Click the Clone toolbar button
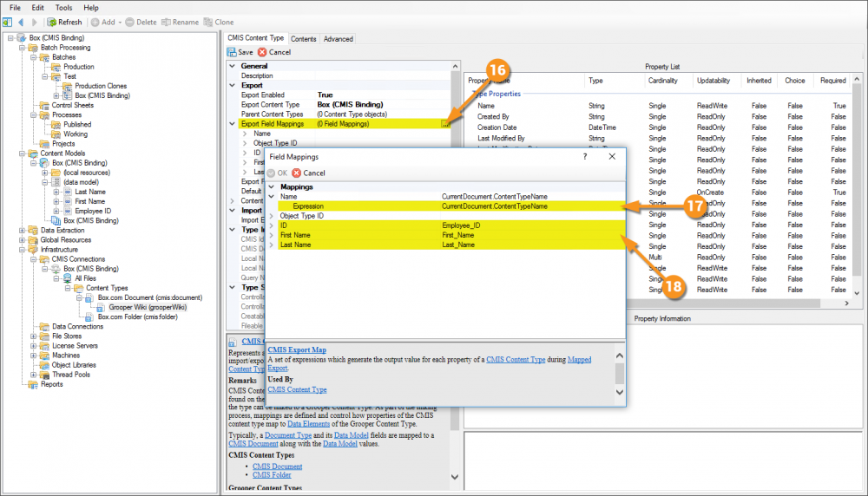Screen dimensions: 868x496 pyautogui.click(x=219, y=23)
